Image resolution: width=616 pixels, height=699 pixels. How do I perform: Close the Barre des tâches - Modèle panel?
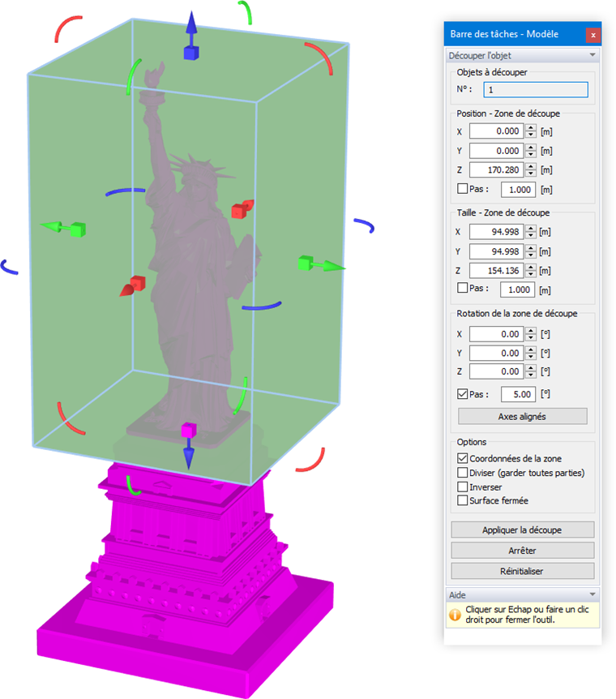point(592,35)
